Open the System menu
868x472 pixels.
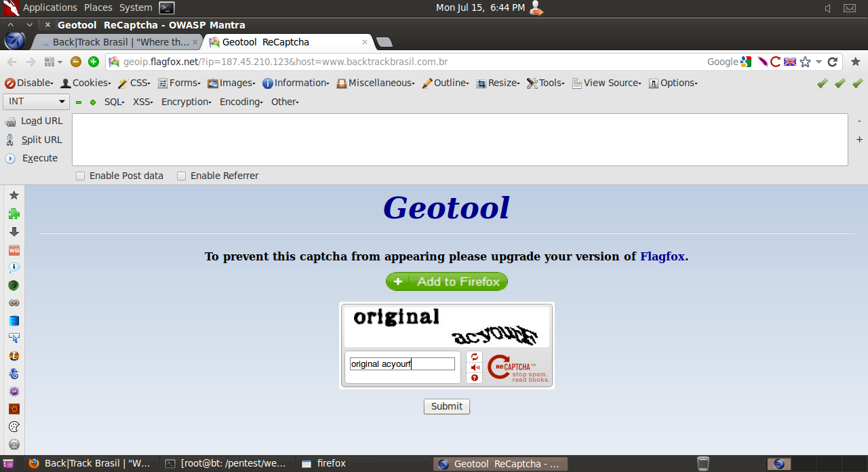(136, 7)
